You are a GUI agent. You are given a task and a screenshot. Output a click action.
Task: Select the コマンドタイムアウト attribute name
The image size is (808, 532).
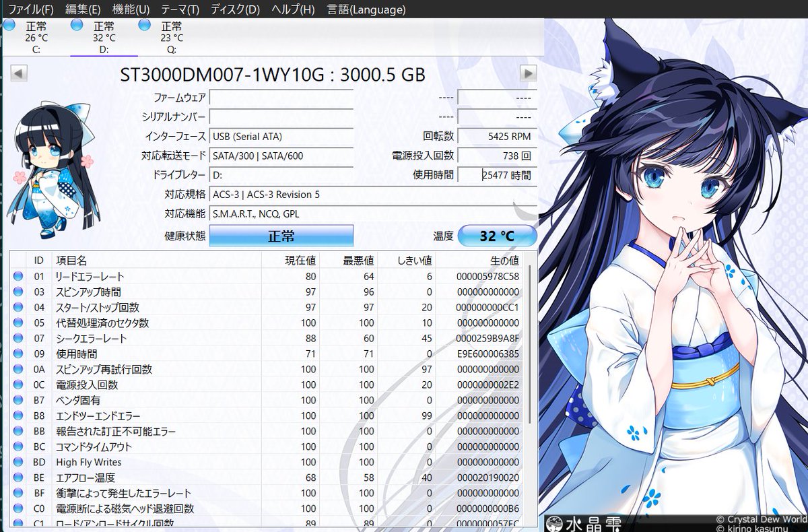[x=94, y=446]
